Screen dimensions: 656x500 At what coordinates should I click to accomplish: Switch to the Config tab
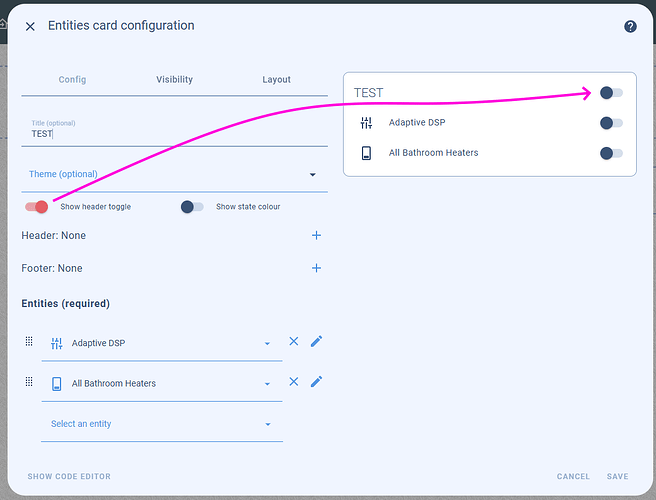pyautogui.click(x=72, y=79)
